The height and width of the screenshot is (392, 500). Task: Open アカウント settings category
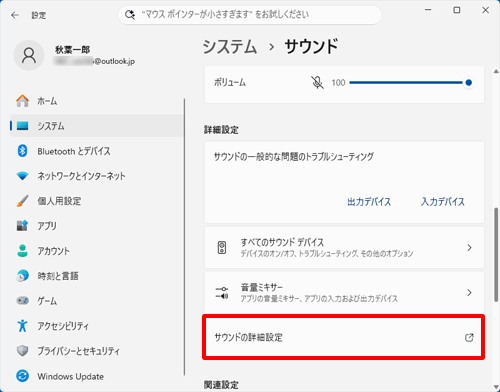click(x=97, y=251)
